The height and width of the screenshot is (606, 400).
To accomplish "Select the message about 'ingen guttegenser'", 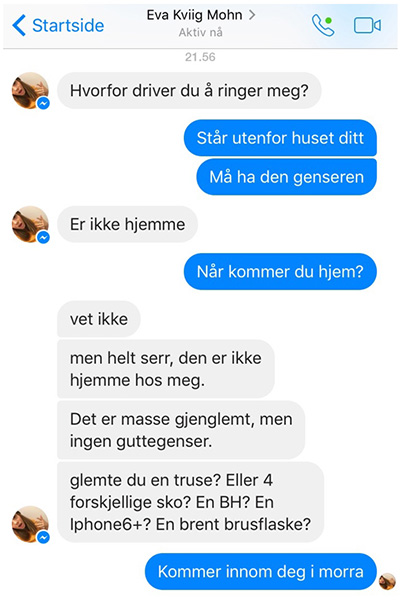I will pyautogui.click(x=181, y=430).
